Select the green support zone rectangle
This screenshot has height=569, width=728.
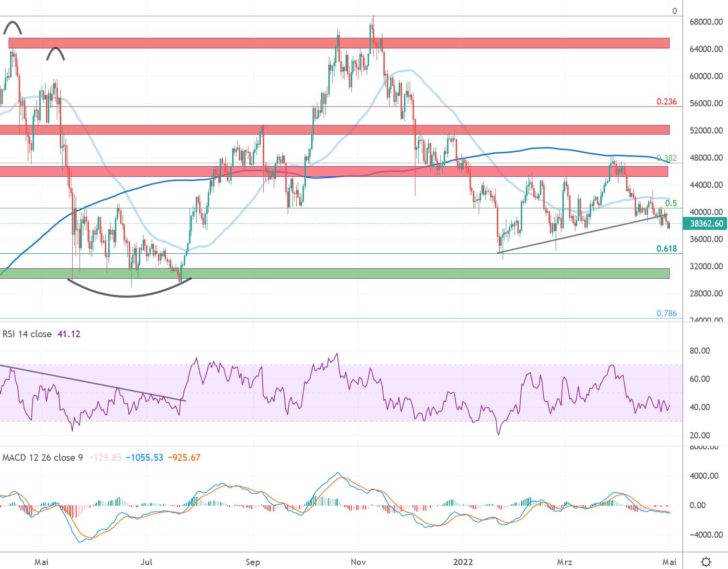pos(335,273)
